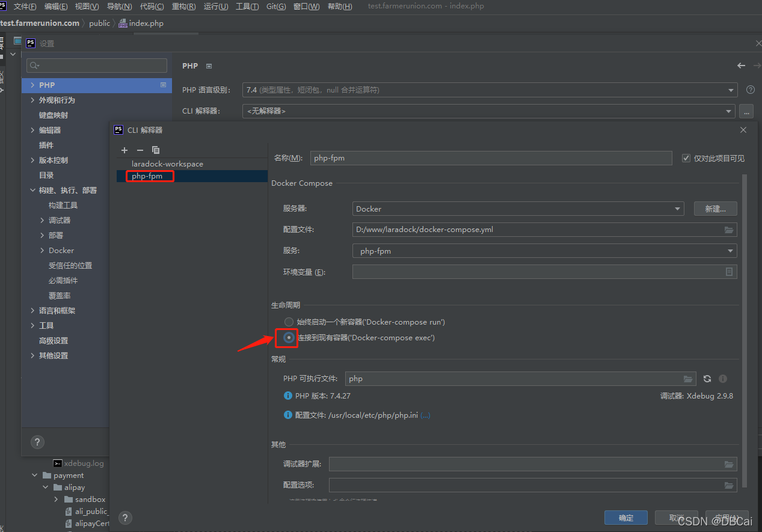Open the CLI interpreter dropdown
Image resolution: width=762 pixels, height=532 pixels.
489,111
